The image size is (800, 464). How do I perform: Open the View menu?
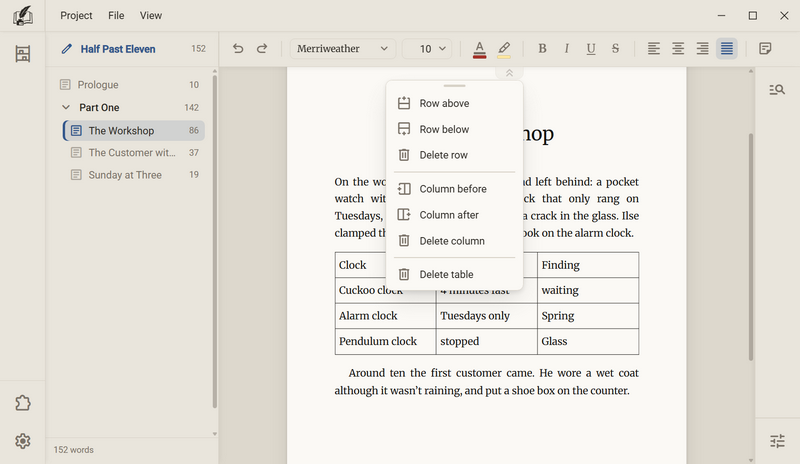pos(151,15)
